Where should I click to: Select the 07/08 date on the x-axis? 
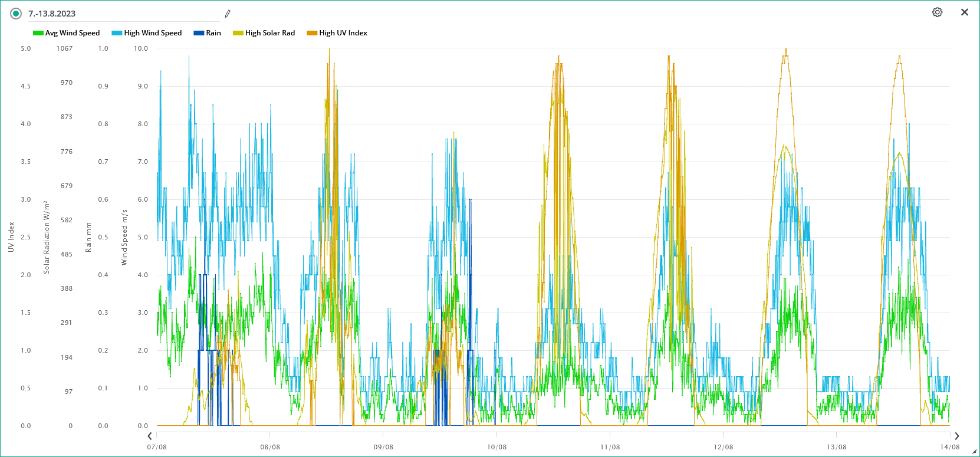point(157,447)
